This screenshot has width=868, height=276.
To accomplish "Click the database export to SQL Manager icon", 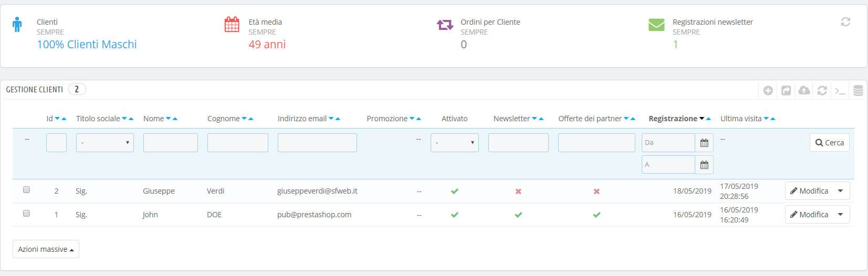I will point(858,91).
